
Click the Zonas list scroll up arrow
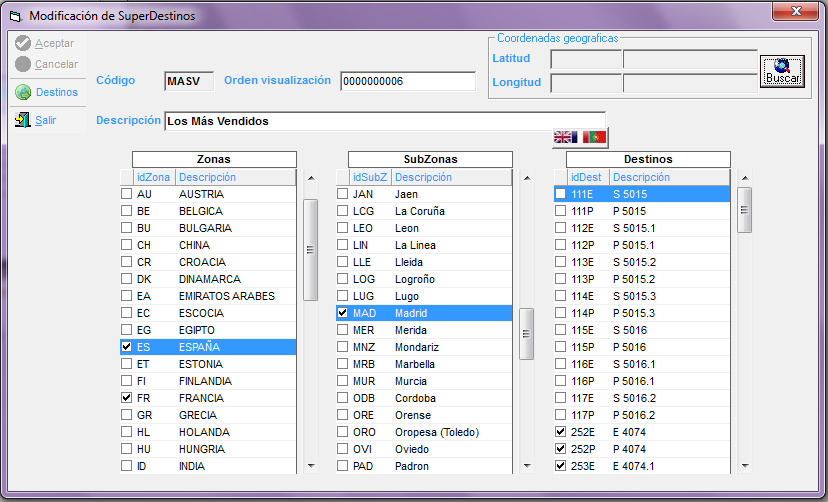311,178
